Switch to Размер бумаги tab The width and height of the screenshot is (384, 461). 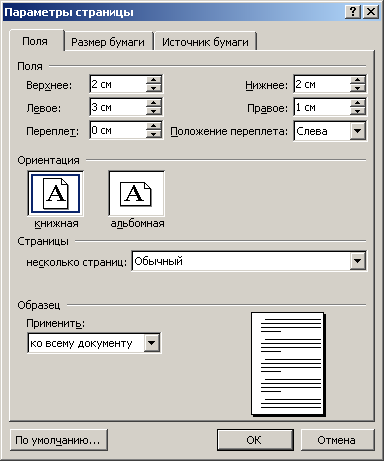pos(108,42)
